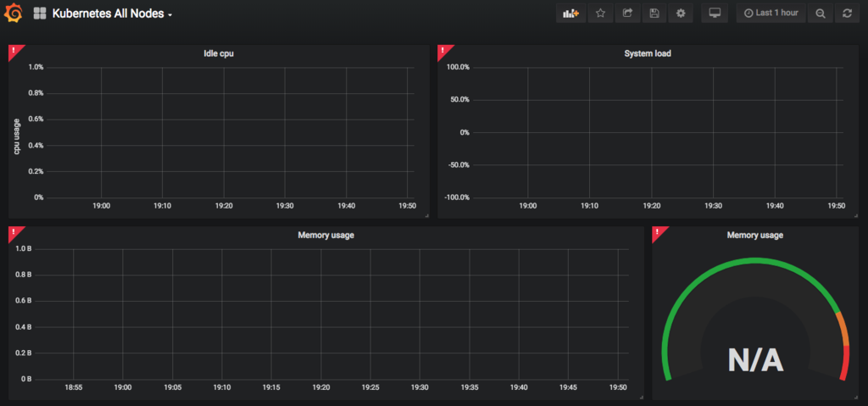Click the Idle cpu panel resize handle

click(x=426, y=215)
